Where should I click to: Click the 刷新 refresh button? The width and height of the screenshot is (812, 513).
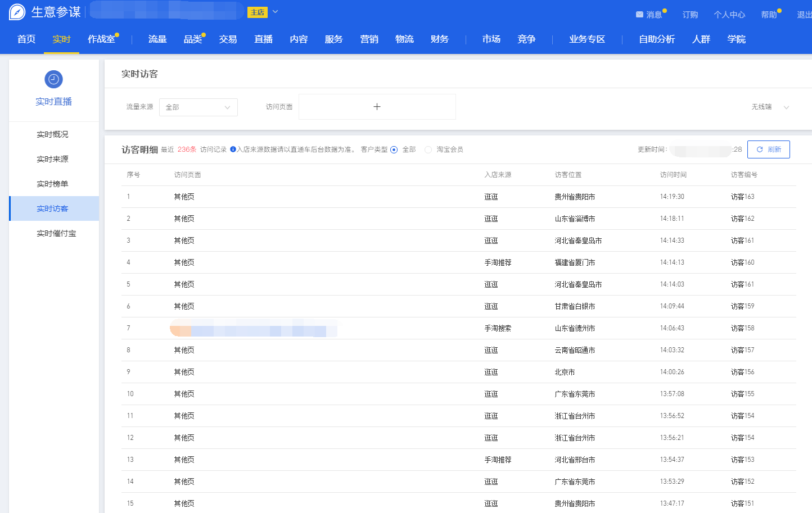click(769, 149)
